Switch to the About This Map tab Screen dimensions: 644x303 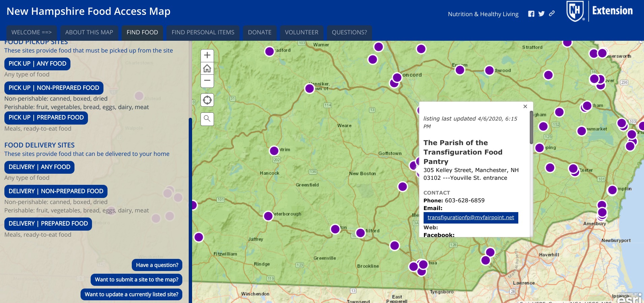89,32
